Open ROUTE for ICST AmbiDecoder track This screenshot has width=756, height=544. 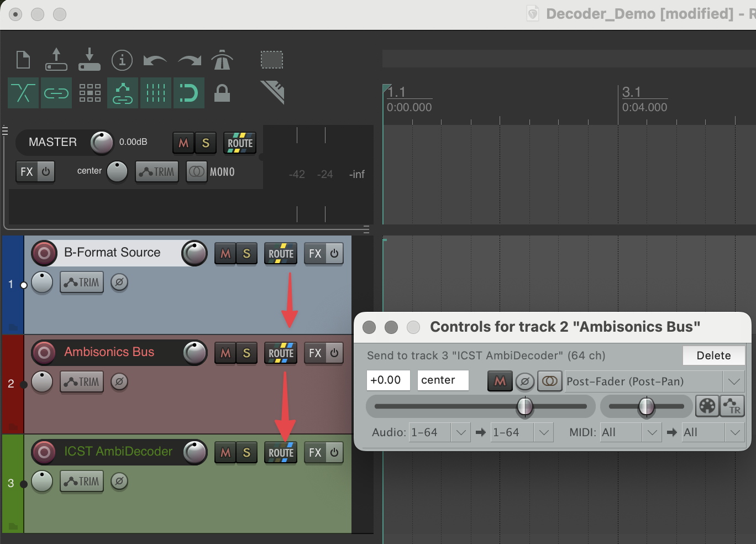pos(281,453)
